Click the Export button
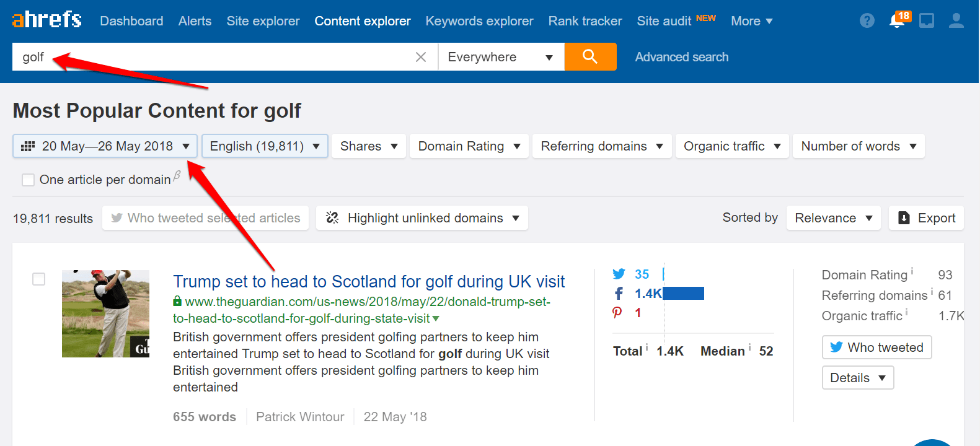This screenshot has height=446, width=980. pyautogui.click(x=926, y=218)
